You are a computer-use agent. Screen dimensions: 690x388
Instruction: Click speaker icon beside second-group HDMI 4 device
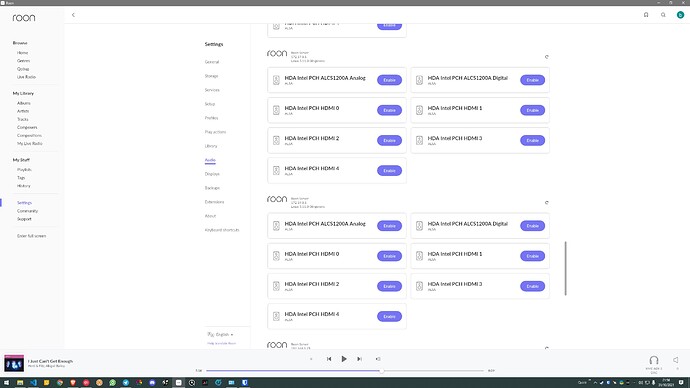click(x=276, y=317)
